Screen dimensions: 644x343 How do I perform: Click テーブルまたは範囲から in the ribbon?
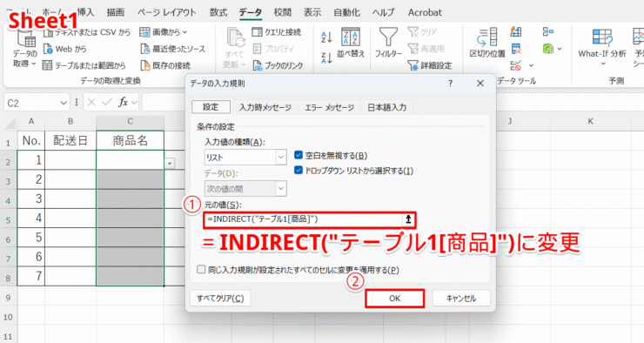[84, 65]
